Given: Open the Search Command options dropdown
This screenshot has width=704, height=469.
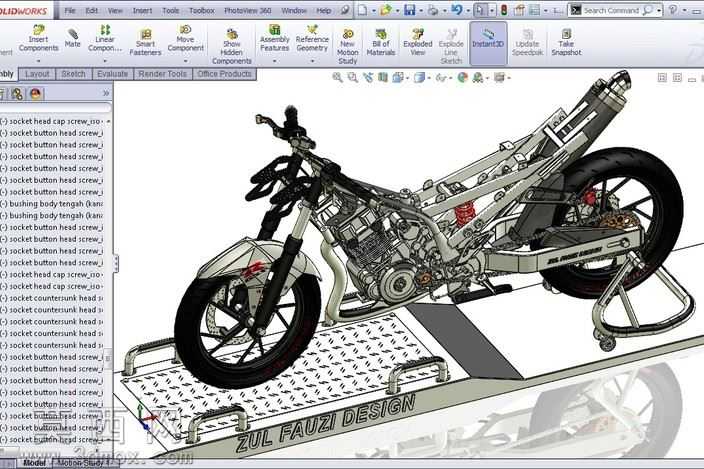Looking at the screenshot, I should click(x=659, y=10).
